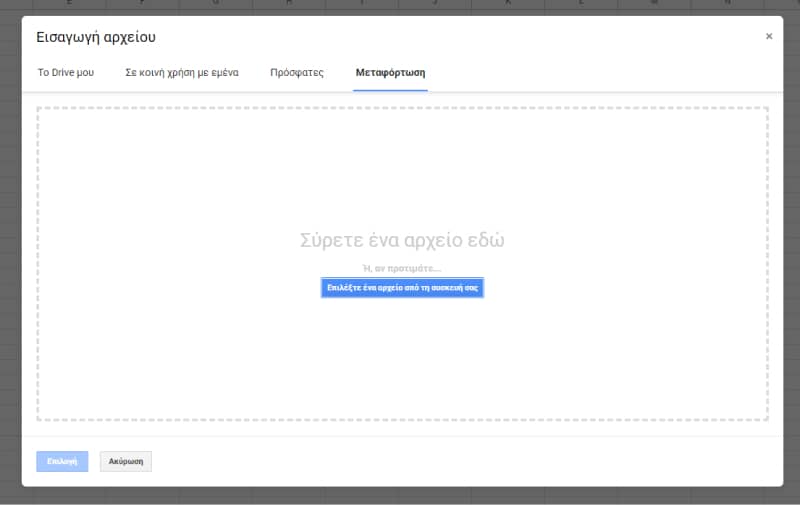Close the "Εισαγωγή αρχείου" dialog with X

click(769, 36)
